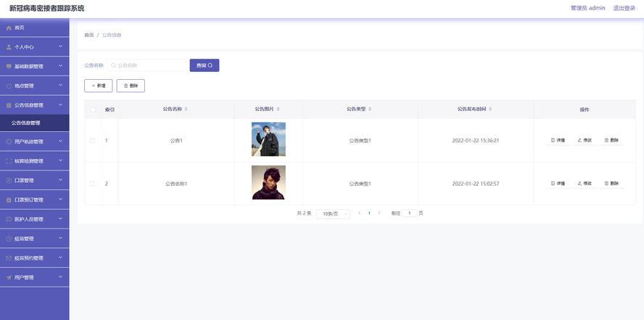Click the magnifier icon inside 公告名称 search box
Image resolution: width=644 pixels, height=320 pixels.
[x=114, y=65]
